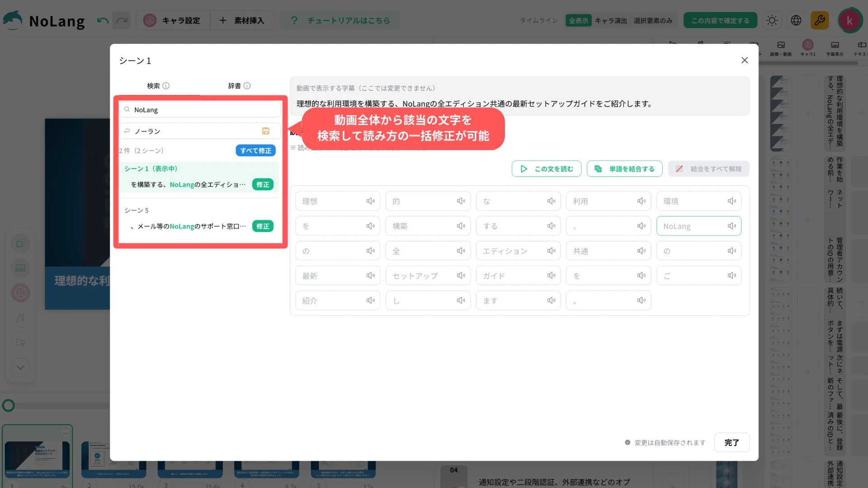Open 素材挿入 in the toolbar
The image size is (868, 488).
(242, 21)
